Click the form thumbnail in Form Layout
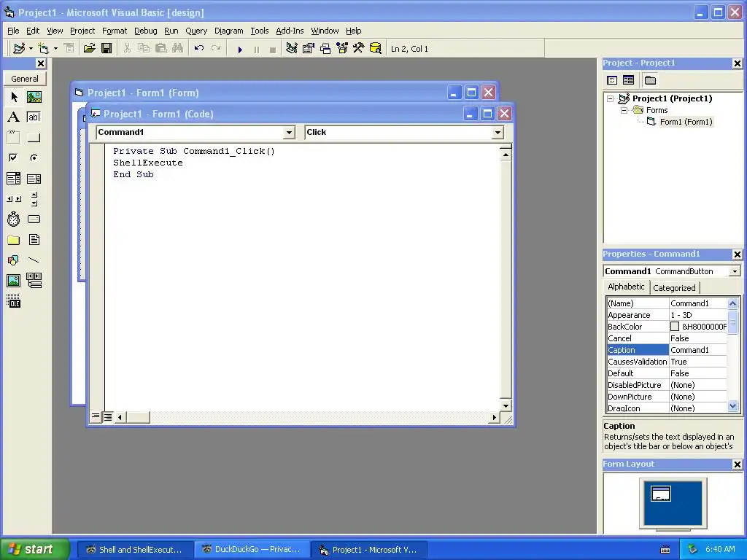The width and height of the screenshot is (747, 560). point(661,494)
